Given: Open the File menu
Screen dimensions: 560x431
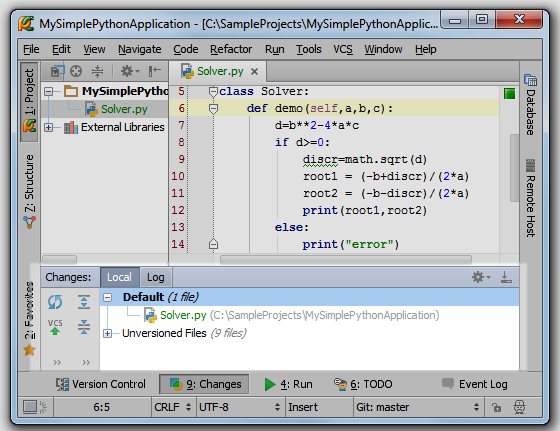Looking at the screenshot, I should tap(31, 49).
